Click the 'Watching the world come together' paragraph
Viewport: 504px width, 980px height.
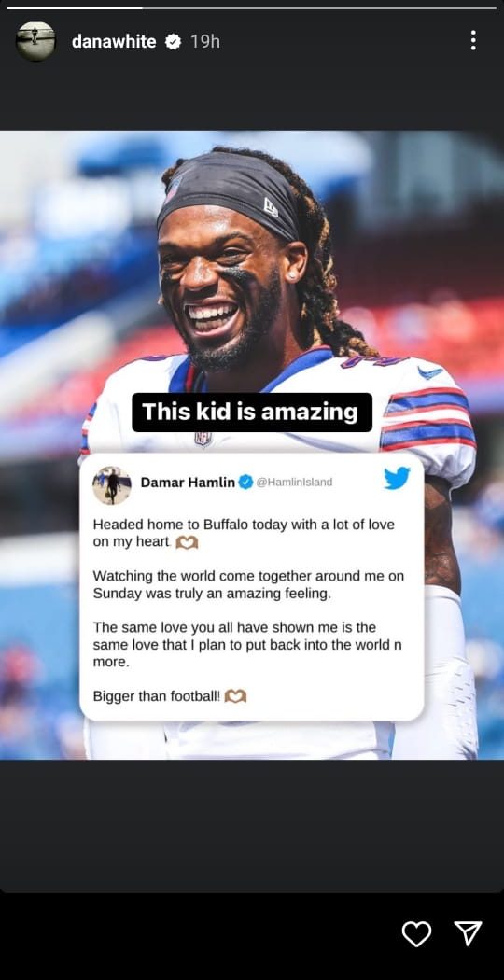click(248, 584)
